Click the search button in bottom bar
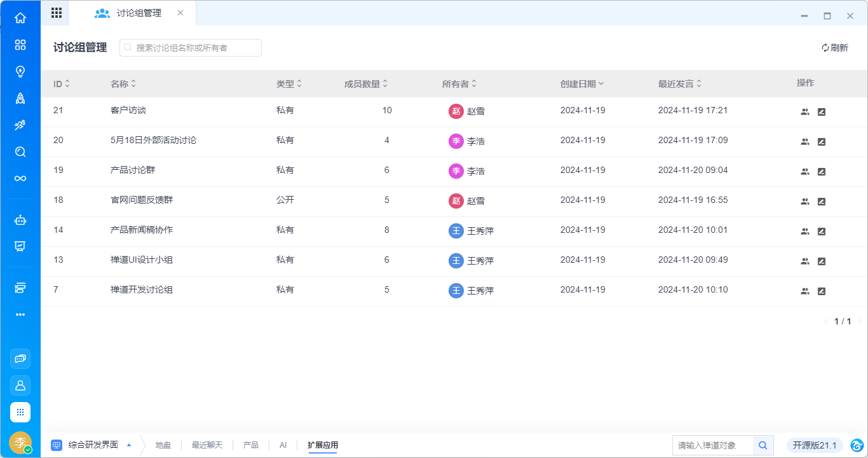The image size is (868, 458). pyautogui.click(x=763, y=445)
